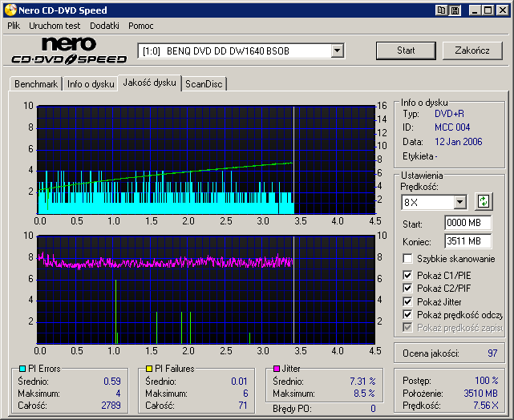Expand the BENQ drive selection dropdown arrow
This screenshot has height=420, width=514.
point(337,50)
